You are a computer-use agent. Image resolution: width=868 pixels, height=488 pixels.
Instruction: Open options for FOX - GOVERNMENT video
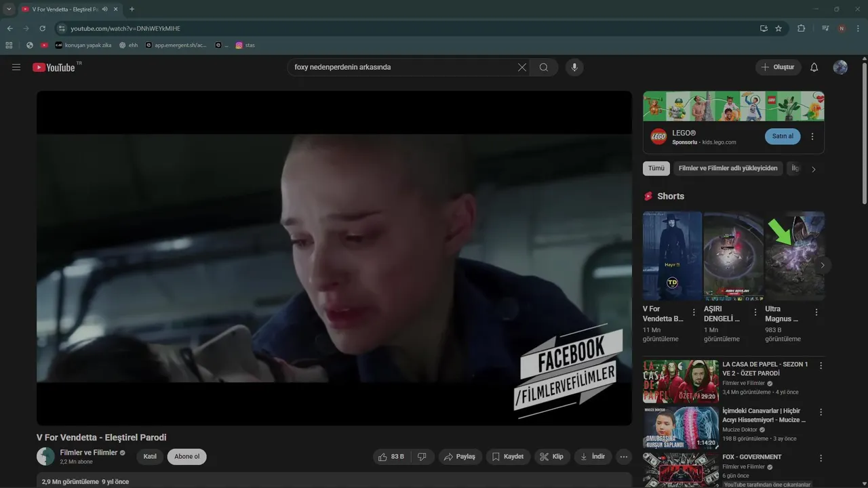(x=821, y=458)
